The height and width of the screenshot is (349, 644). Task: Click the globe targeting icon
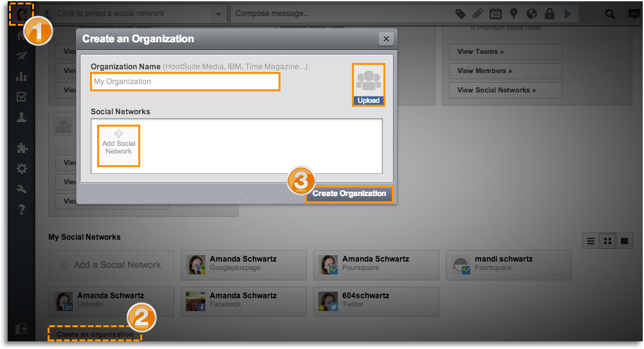(531, 14)
